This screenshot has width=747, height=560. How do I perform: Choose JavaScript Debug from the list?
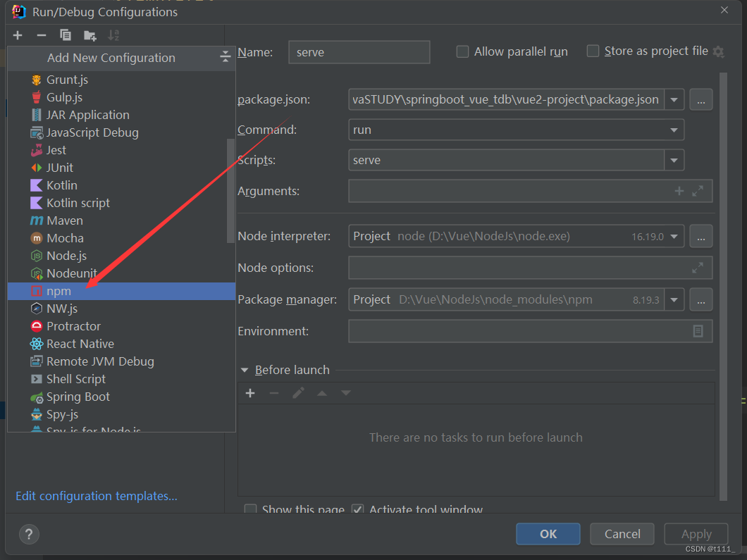(121, 132)
